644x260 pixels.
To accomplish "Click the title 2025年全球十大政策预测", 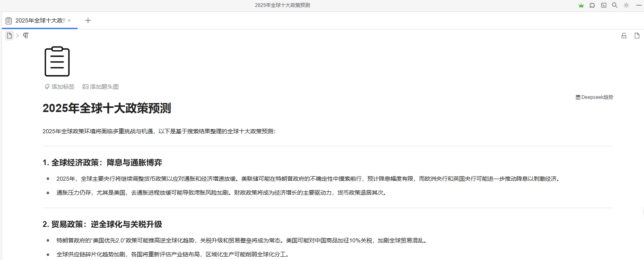I will pos(107,108).
